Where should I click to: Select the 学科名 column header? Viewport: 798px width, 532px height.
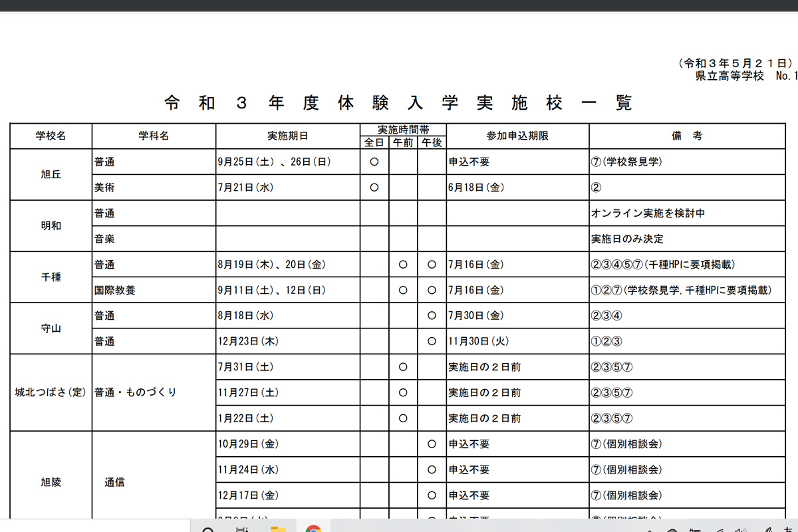(154, 136)
